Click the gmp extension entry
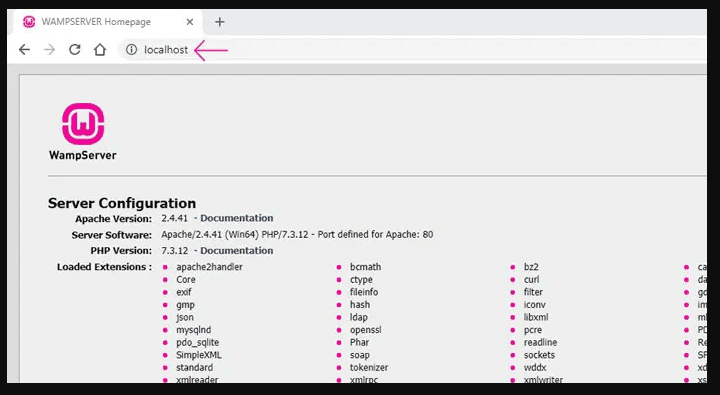 (186, 305)
